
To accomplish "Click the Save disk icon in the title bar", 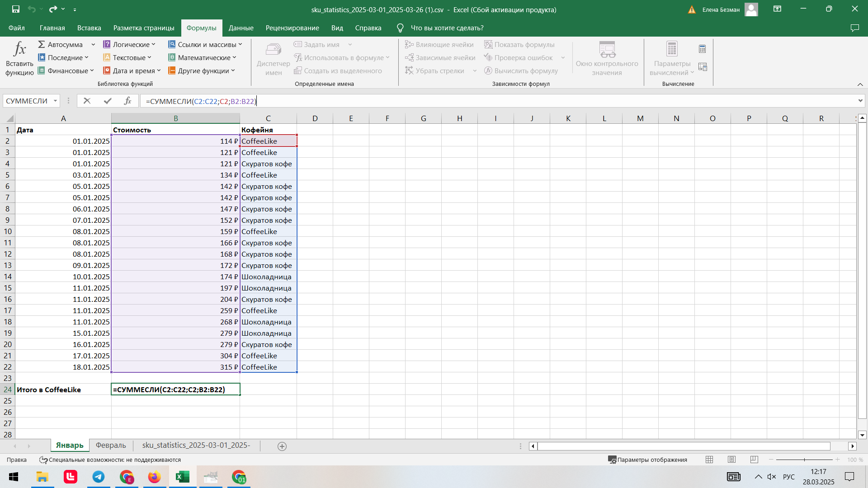I will (x=16, y=9).
